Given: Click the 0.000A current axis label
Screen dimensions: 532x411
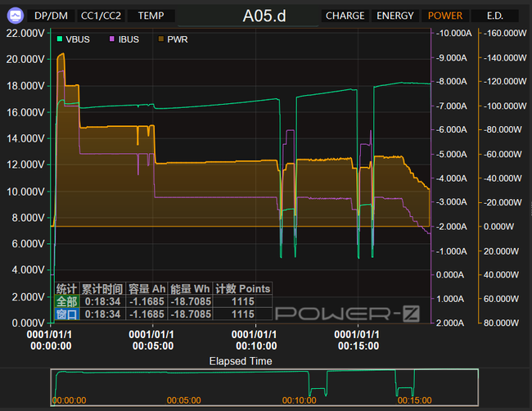Looking at the screenshot, I should 450,274.
